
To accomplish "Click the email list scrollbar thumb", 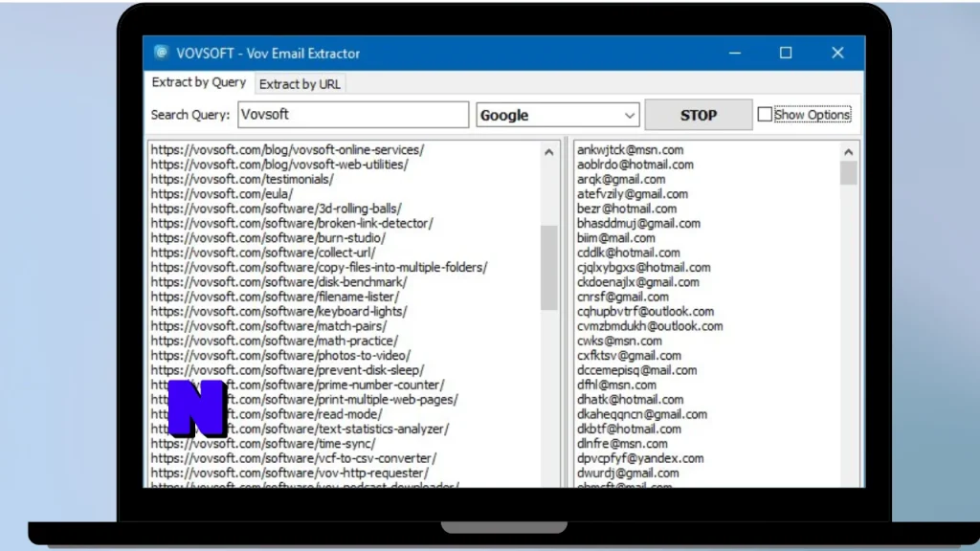I will pyautogui.click(x=848, y=173).
